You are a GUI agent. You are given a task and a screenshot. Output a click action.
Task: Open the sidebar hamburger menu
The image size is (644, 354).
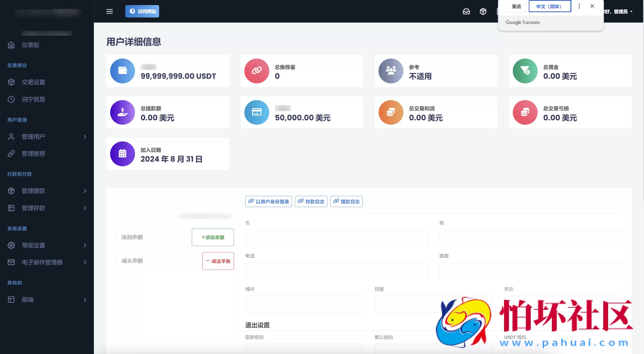[x=110, y=12]
